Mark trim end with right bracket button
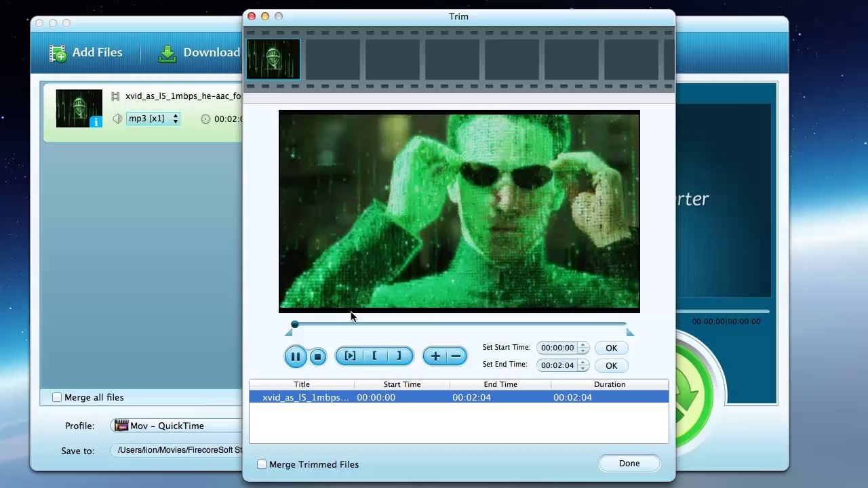This screenshot has width=868, height=488. [x=399, y=356]
